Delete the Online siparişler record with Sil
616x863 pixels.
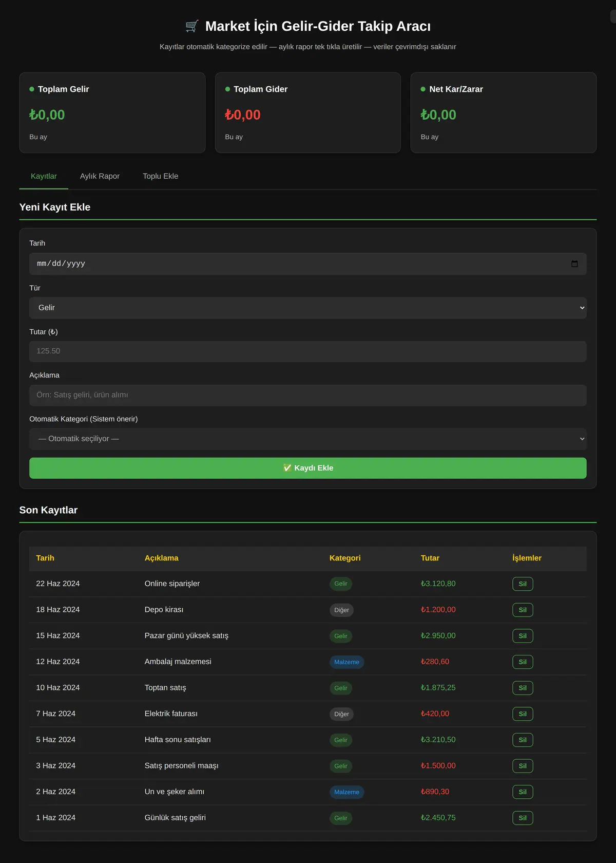point(523,584)
